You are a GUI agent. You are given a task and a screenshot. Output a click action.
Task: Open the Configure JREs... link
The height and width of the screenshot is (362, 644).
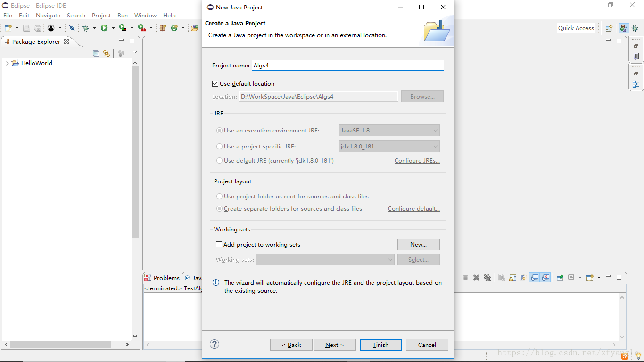pos(417,161)
